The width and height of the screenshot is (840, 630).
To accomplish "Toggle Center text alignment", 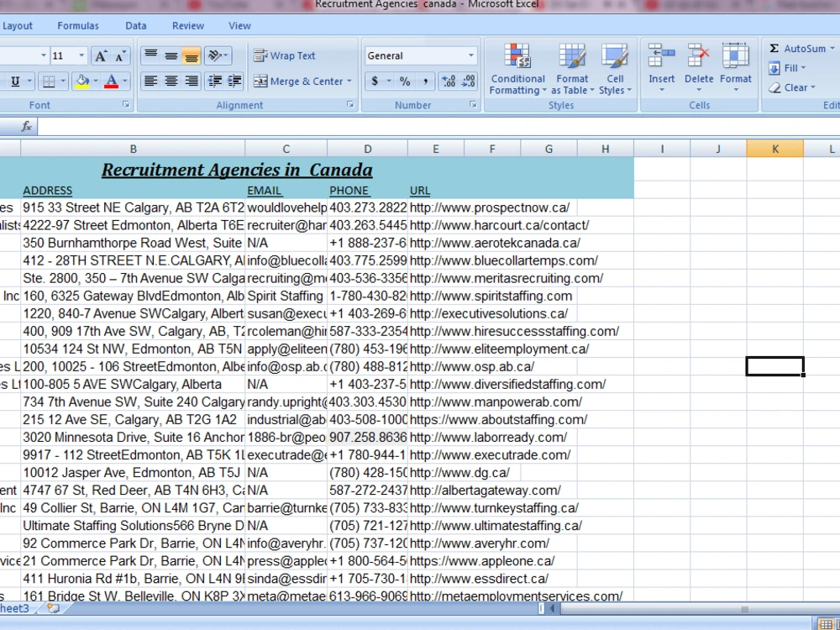I will click(x=171, y=81).
